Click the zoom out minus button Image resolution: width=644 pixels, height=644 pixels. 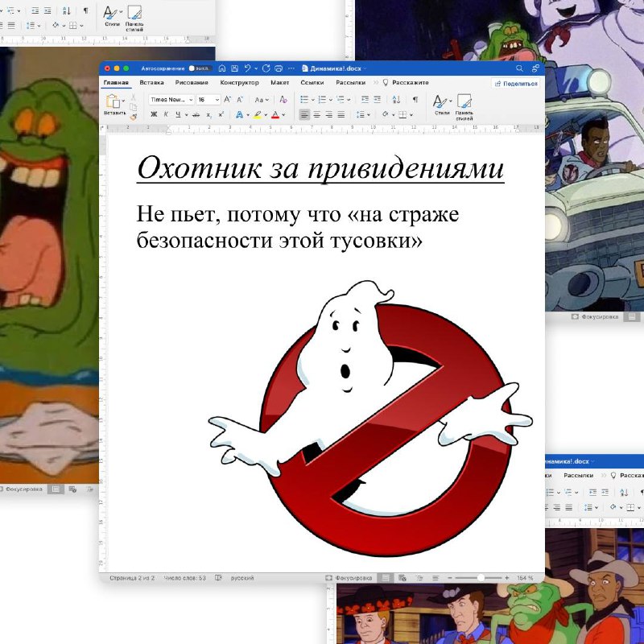tap(450, 578)
